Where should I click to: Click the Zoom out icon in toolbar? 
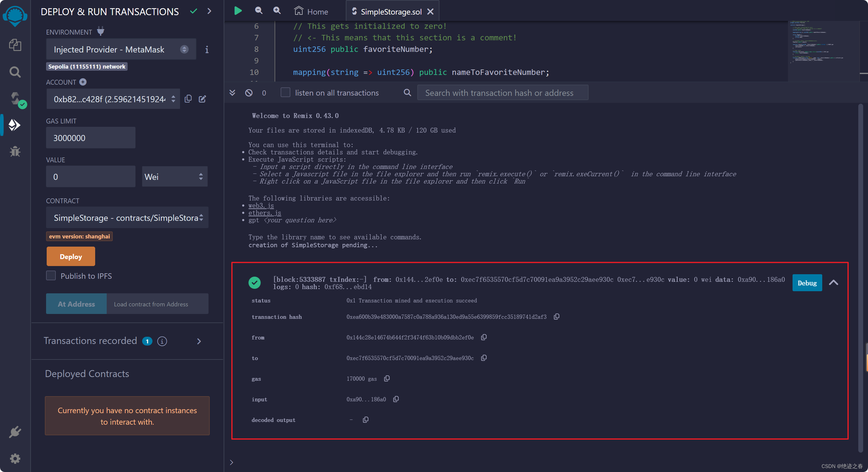[258, 10]
